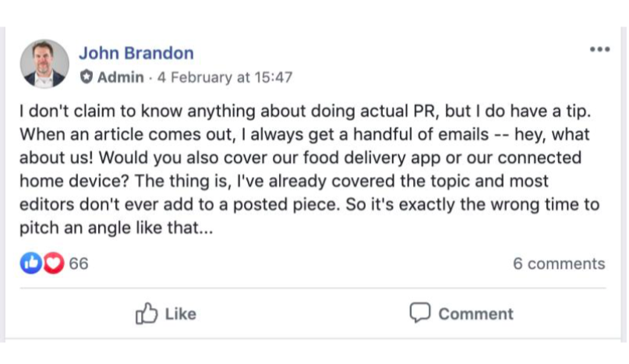Click the blue thumbs-up reaction icon
629x364 pixels.
pos(29,263)
